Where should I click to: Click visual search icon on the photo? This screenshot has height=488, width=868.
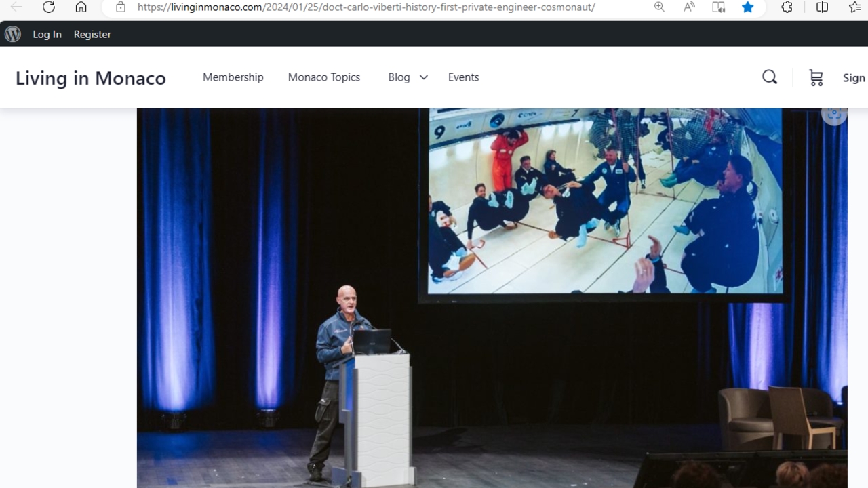(x=834, y=113)
